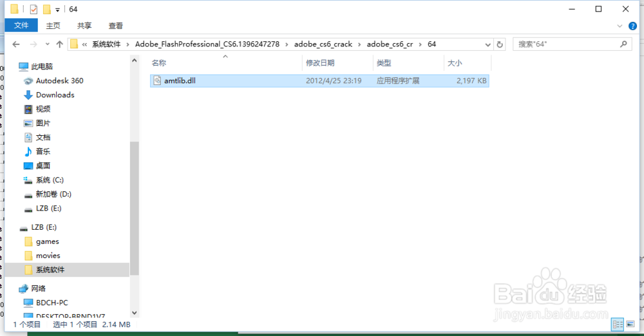The image size is (644, 336).
Task: Click the amtlib.dll file icon
Action: [157, 80]
